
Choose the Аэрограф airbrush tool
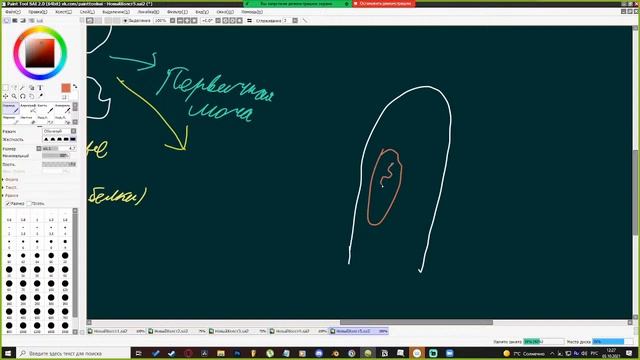coord(28,108)
